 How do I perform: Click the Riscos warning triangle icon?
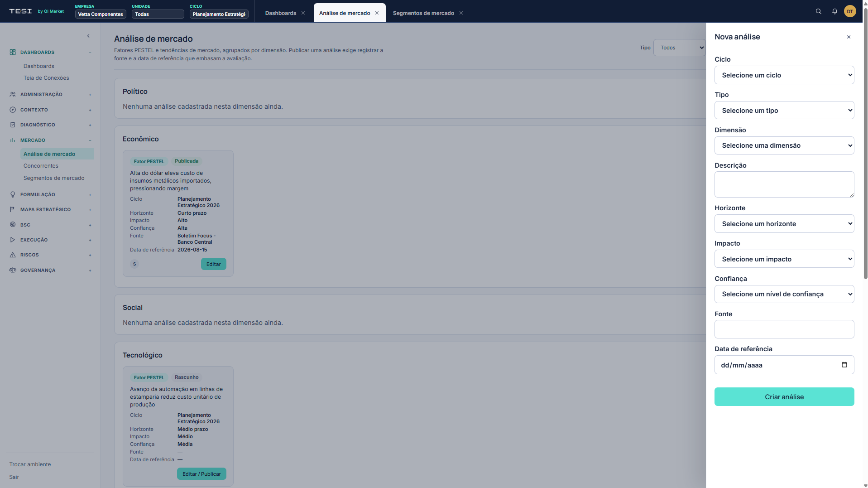click(x=13, y=255)
